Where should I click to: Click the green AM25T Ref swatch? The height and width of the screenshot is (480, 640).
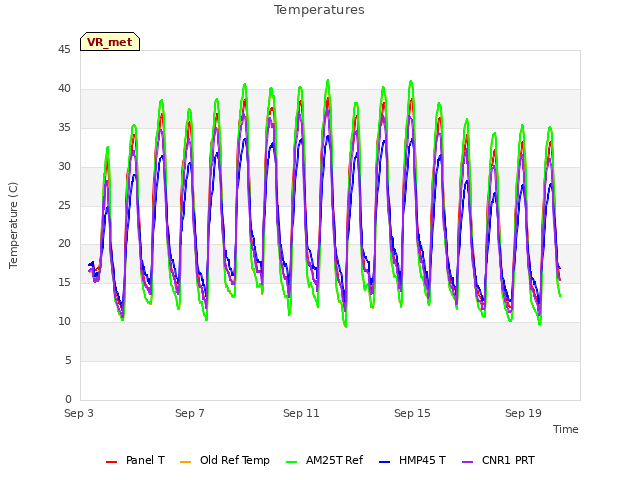pos(291,462)
